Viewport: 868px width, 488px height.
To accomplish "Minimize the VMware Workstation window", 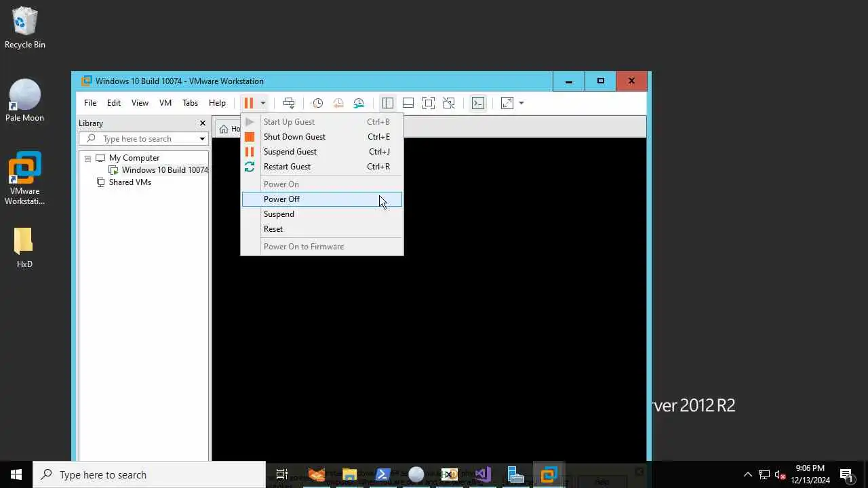I will click(x=569, y=81).
